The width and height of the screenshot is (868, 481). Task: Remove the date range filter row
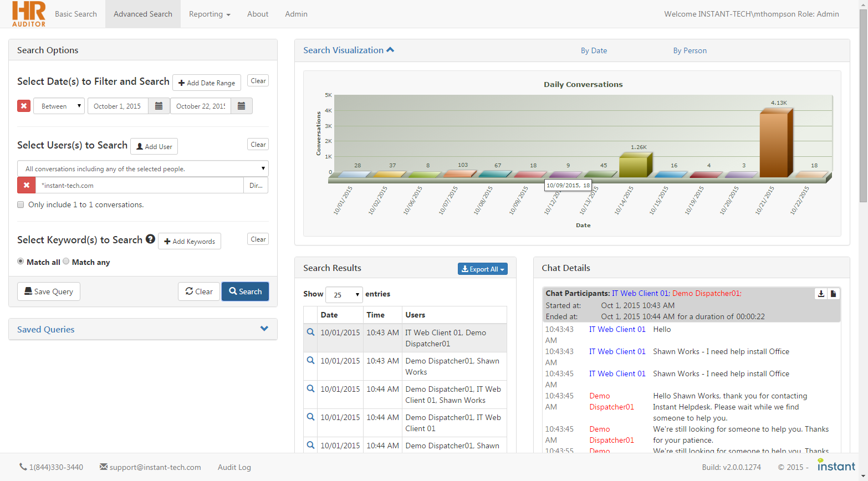[24, 106]
